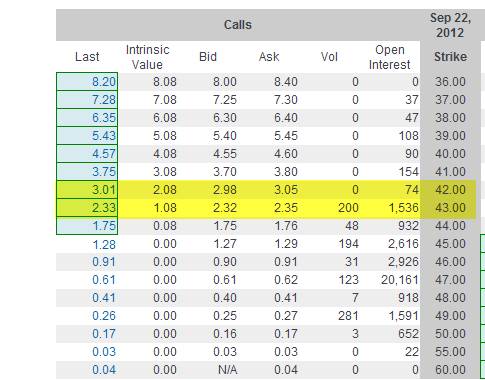The image size is (485, 380).
Task: Click intrinsic value 2.08
Action: pos(165,190)
